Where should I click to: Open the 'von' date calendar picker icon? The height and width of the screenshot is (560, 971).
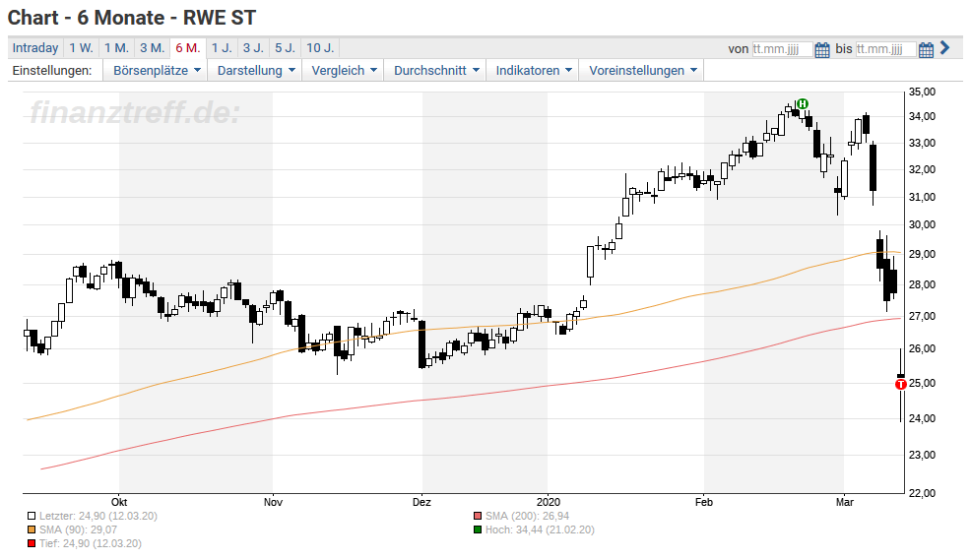click(821, 49)
